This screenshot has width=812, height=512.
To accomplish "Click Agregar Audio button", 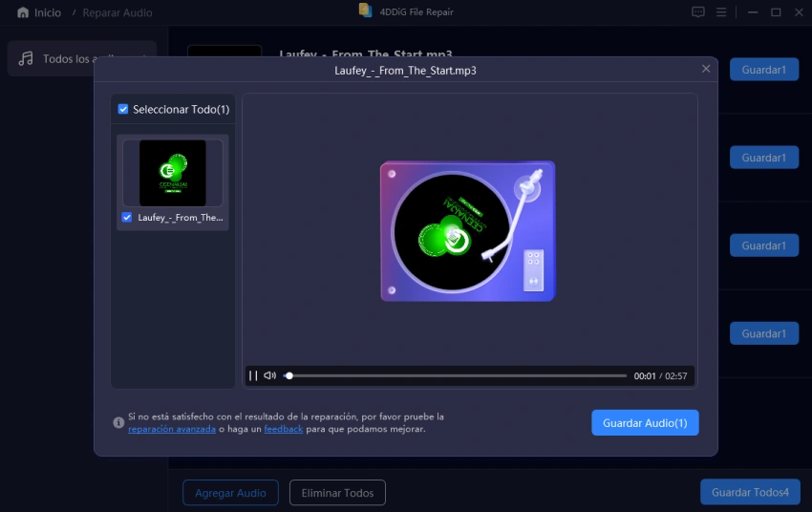I will (x=230, y=493).
